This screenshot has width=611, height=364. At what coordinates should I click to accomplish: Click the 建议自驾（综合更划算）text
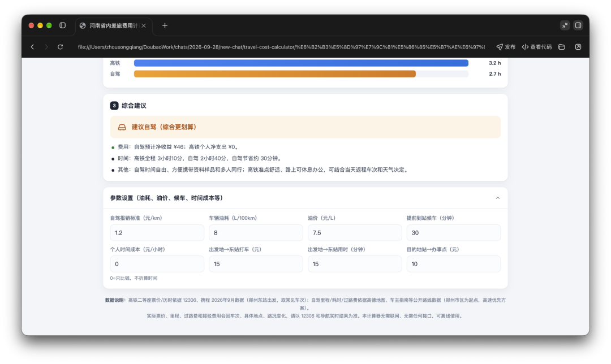pyautogui.click(x=163, y=127)
